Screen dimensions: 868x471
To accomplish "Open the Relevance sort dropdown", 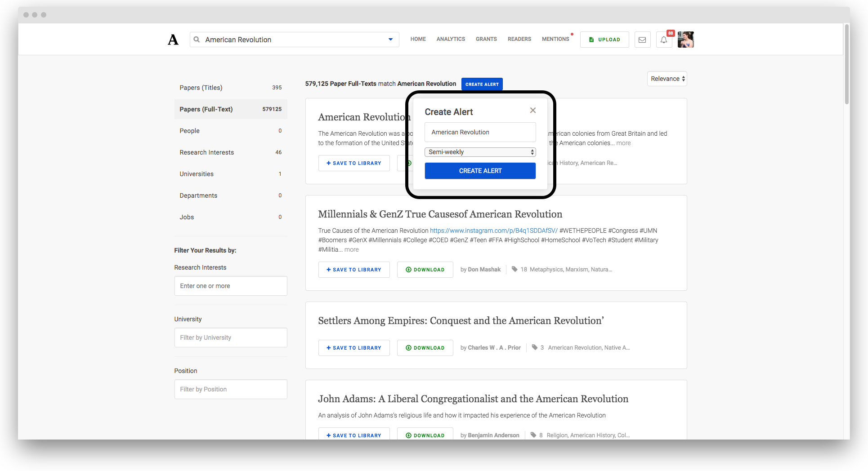I will coord(667,79).
